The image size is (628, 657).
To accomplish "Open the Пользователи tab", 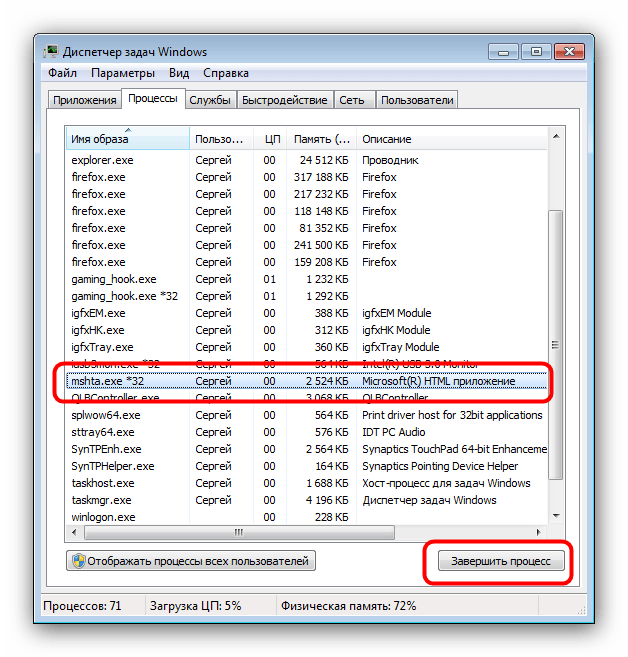I will (417, 100).
